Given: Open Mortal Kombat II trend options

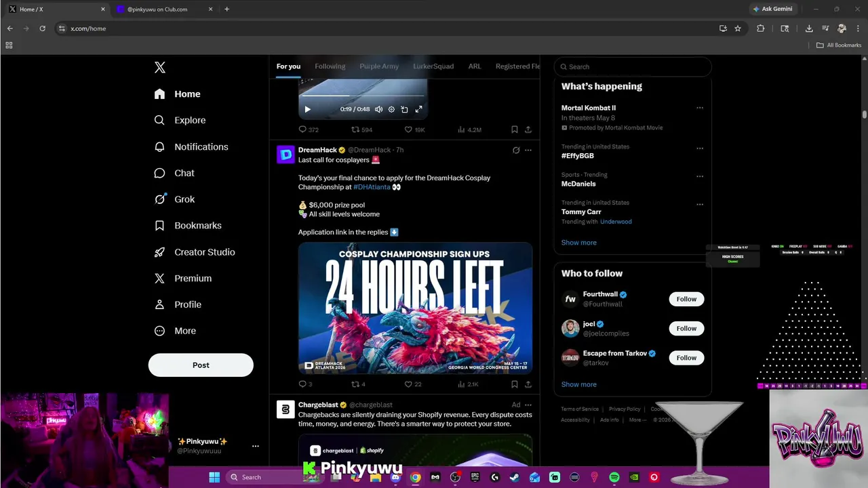Looking at the screenshot, I should 700,108.
